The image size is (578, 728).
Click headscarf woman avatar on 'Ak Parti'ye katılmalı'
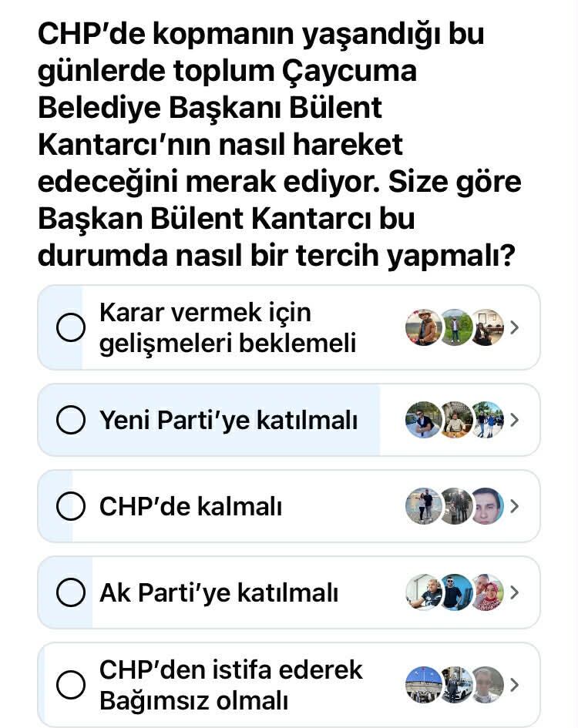pos(487,592)
